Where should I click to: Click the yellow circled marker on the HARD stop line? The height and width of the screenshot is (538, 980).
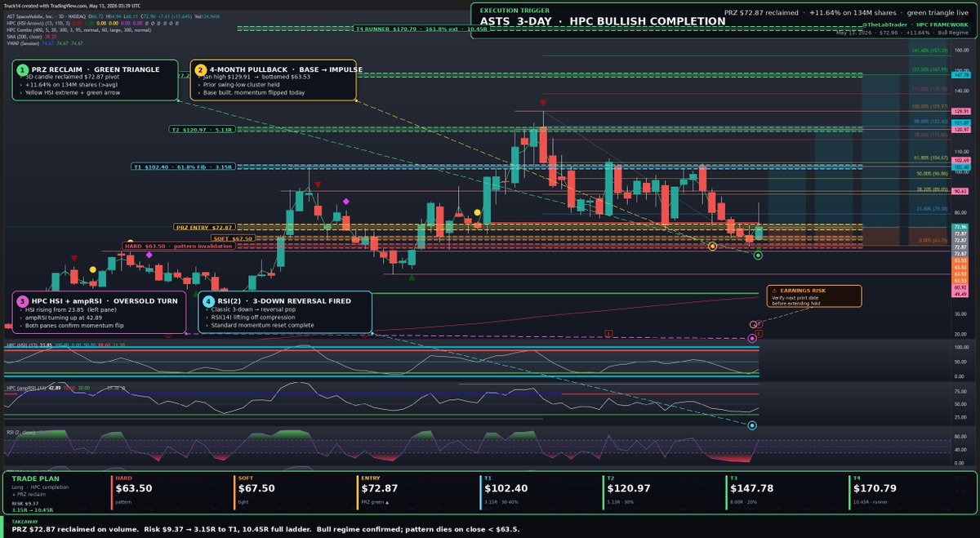coord(713,246)
